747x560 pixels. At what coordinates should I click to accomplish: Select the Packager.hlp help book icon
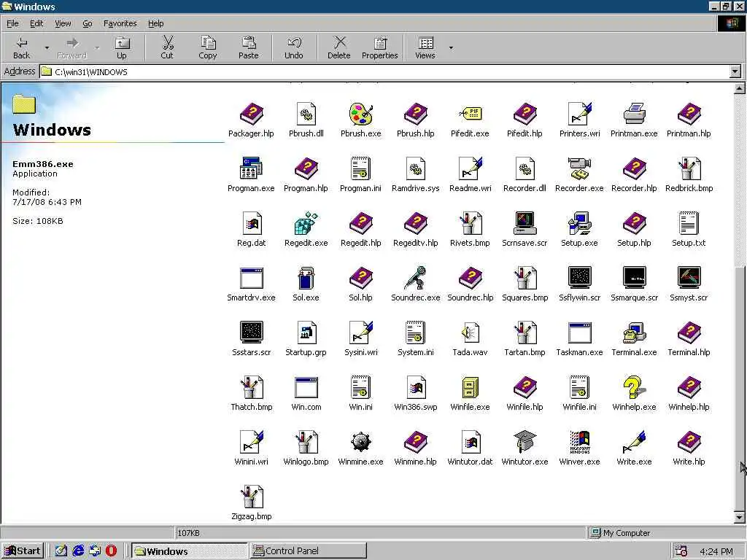pyautogui.click(x=251, y=114)
